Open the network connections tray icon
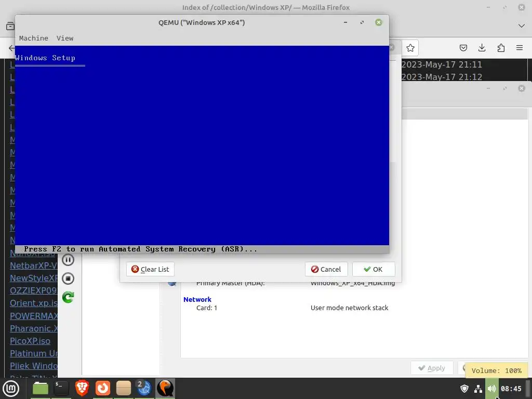Viewport: 532px width, 399px height. point(478,389)
